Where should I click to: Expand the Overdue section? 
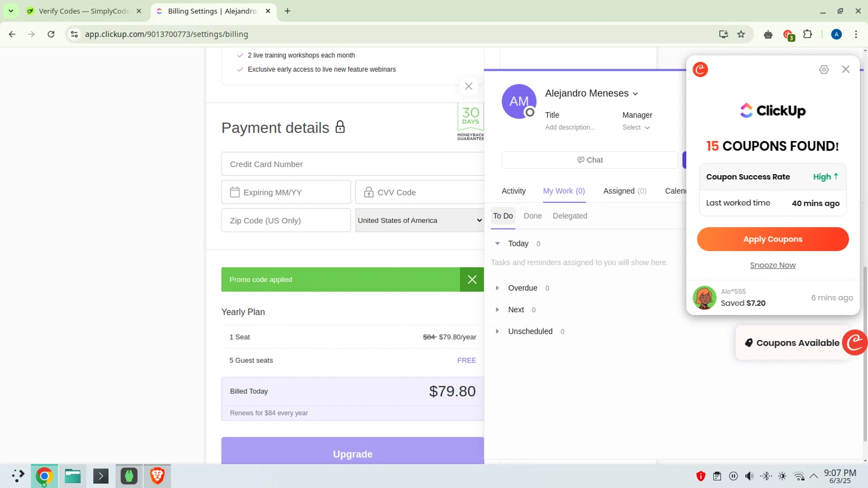[497, 288]
